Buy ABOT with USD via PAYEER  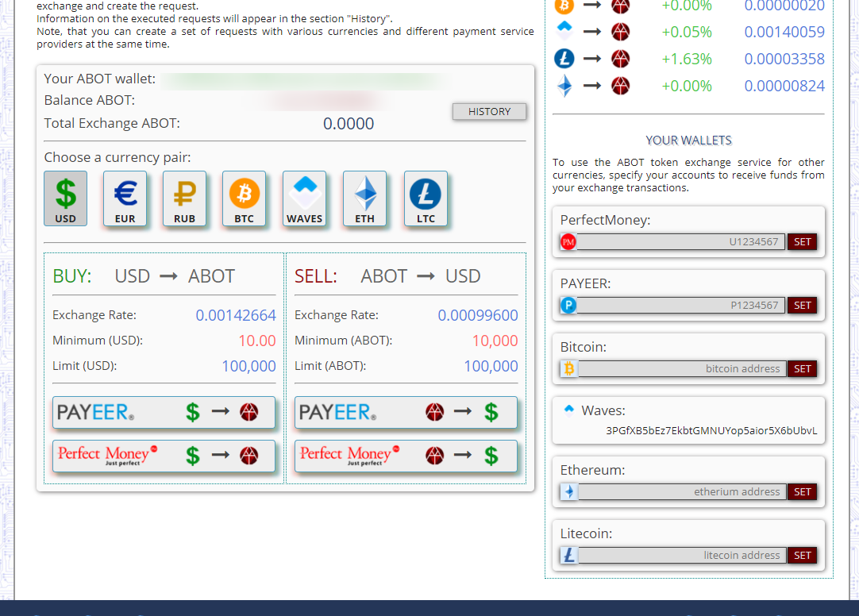(x=164, y=412)
